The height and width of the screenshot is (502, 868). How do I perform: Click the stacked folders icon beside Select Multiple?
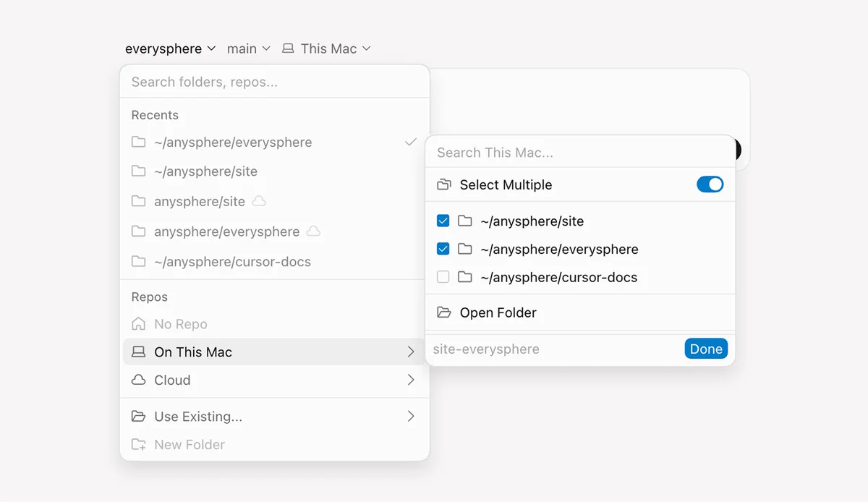(x=444, y=184)
